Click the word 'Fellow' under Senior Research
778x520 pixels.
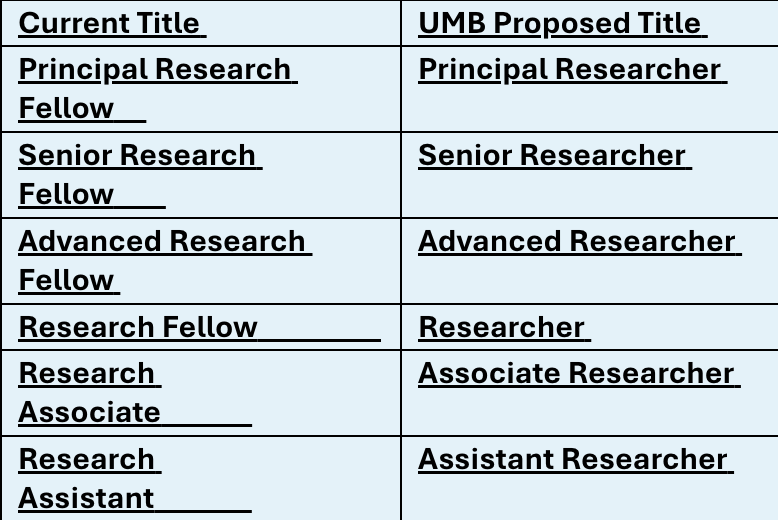(66, 194)
